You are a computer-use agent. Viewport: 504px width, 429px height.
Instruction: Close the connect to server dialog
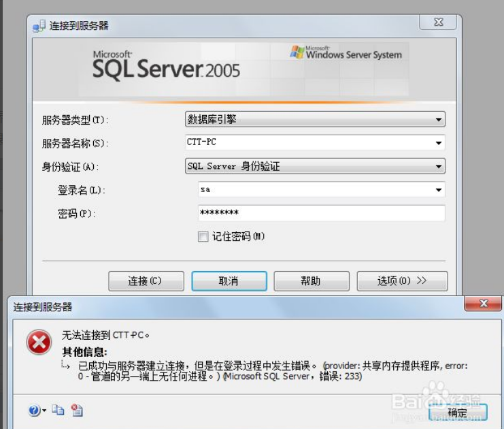click(x=438, y=22)
